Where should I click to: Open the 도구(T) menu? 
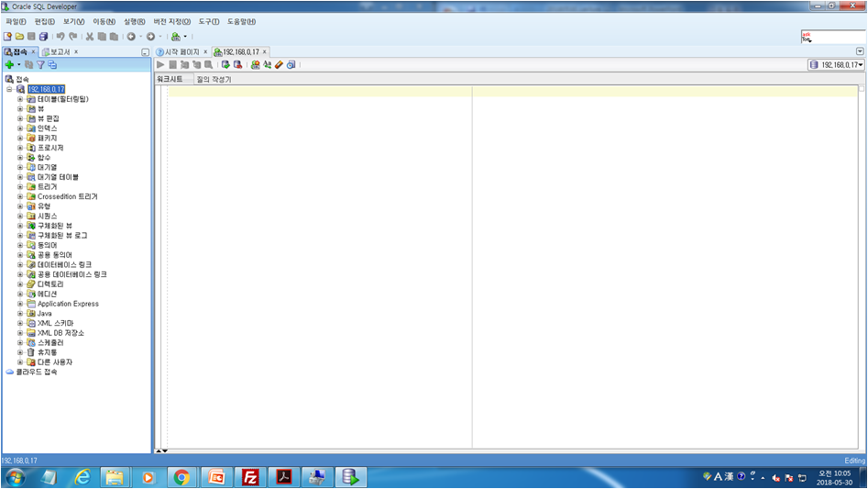click(209, 22)
